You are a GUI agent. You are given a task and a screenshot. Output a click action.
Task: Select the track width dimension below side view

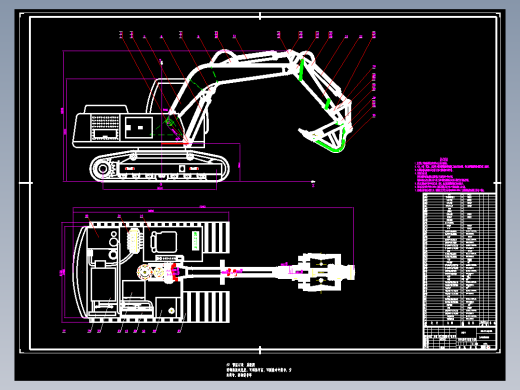click(x=160, y=189)
